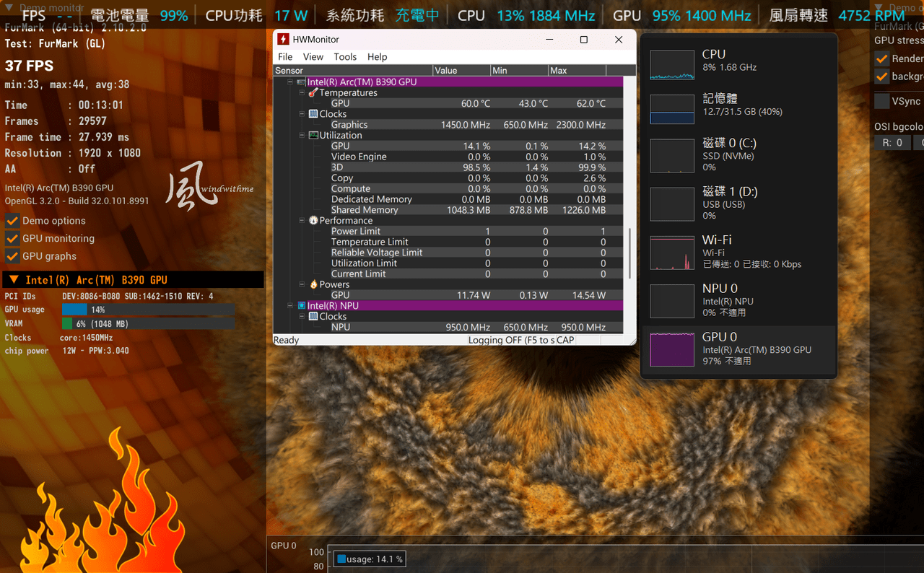Image resolution: width=924 pixels, height=573 pixels.
Task: Click the HWMonitor lightning app icon
Action: click(284, 39)
